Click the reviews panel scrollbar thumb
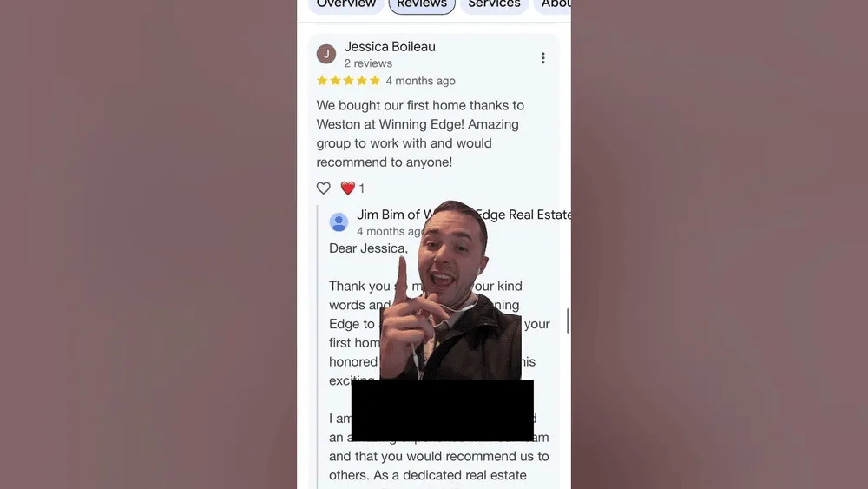Image resolution: width=868 pixels, height=489 pixels. click(x=568, y=320)
